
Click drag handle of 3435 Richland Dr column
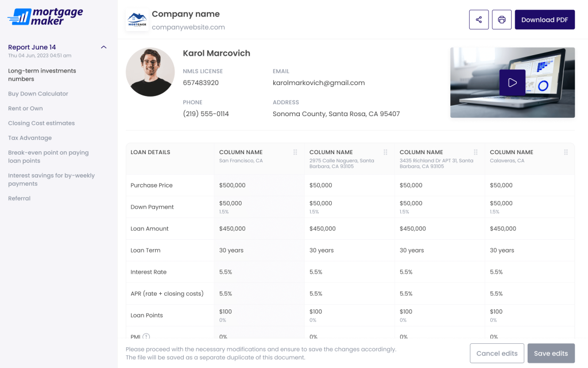[475, 152]
